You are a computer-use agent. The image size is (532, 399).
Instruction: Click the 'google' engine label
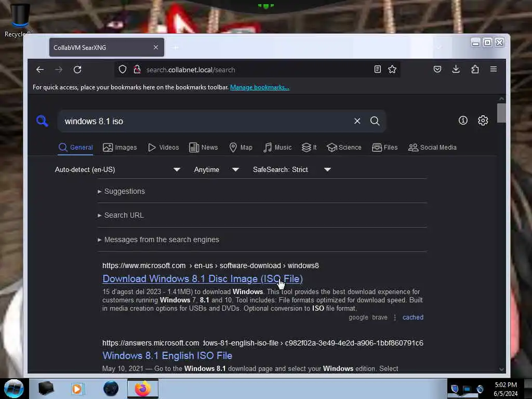[x=358, y=317]
